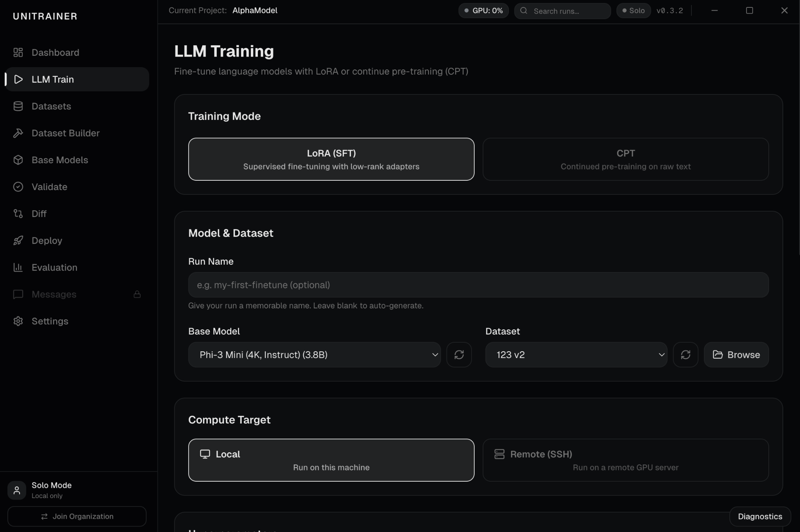Click the Dashboard grid icon in the sidebar
The image size is (800, 532).
[x=18, y=52]
